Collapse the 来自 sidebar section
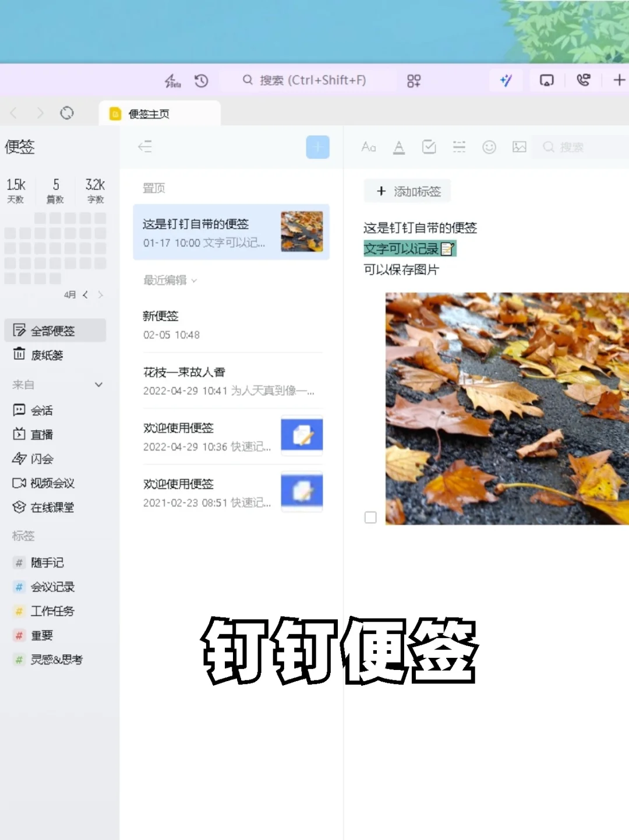The height and width of the screenshot is (840, 629). [x=97, y=384]
